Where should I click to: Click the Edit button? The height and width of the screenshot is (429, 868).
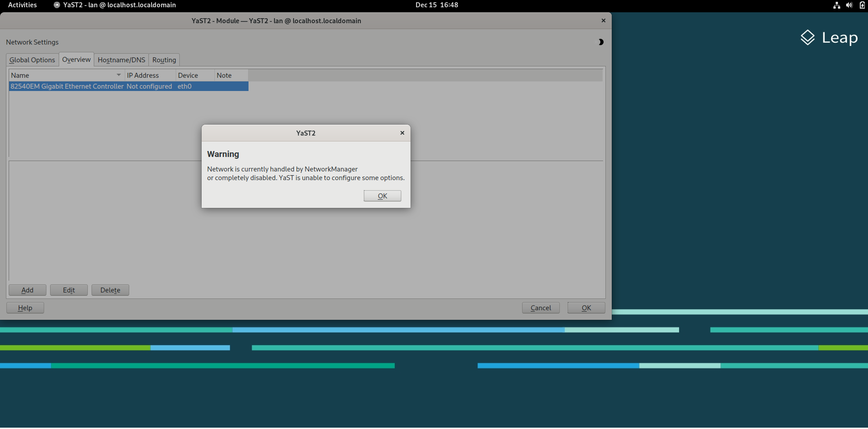pos(69,290)
